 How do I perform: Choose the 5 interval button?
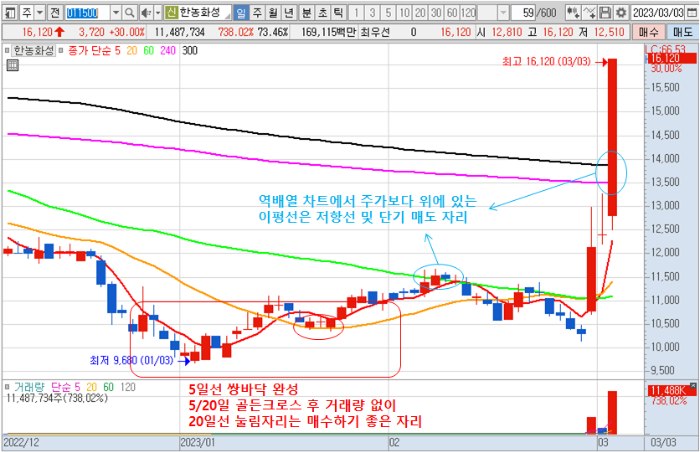point(388,13)
